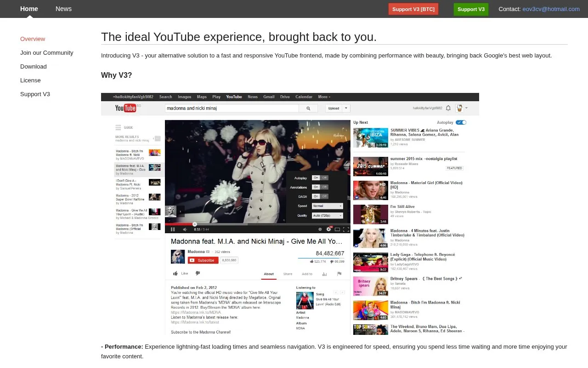Click the report flag icon
Screen dimensions: 588x368
[339, 274]
